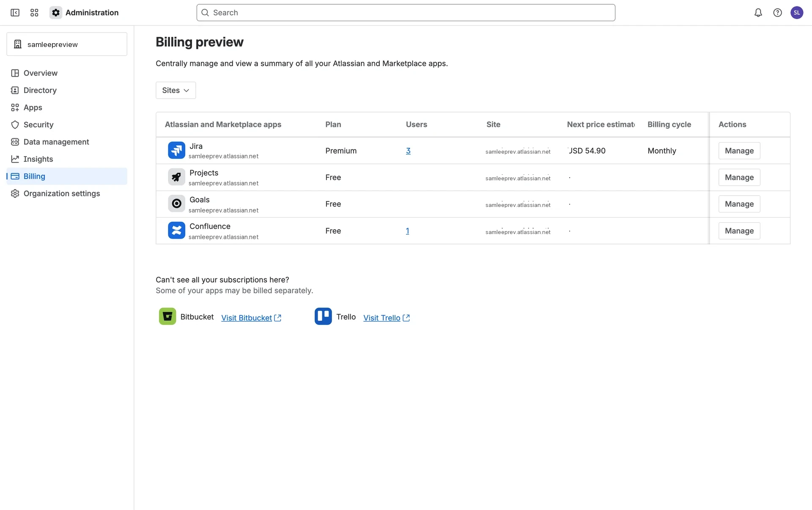The height and width of the screenshot is (510, 812).
Task: Click external link icon beside Visit Bitbucket
Action: [x=277, y=318]
